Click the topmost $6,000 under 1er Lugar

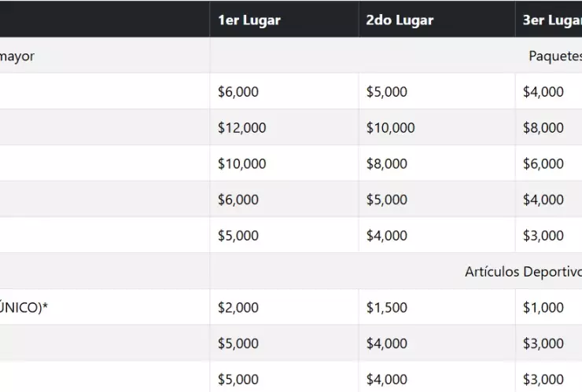coord(238,92)
